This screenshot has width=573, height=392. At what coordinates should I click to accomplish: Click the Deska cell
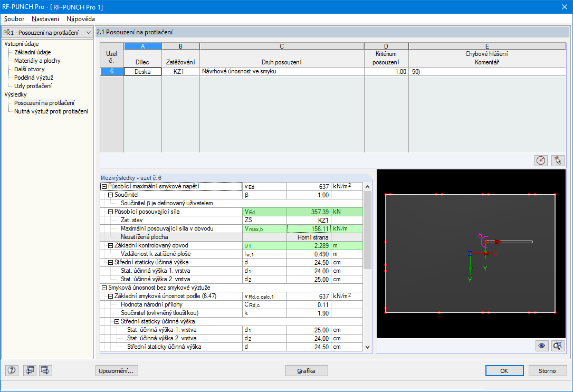point(143,72)
